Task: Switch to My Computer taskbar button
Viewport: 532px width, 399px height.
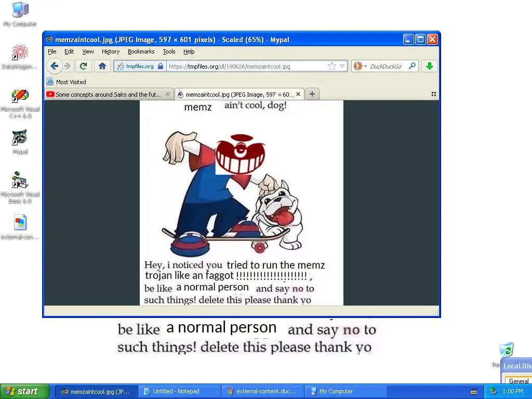Action: click(345, 392)
